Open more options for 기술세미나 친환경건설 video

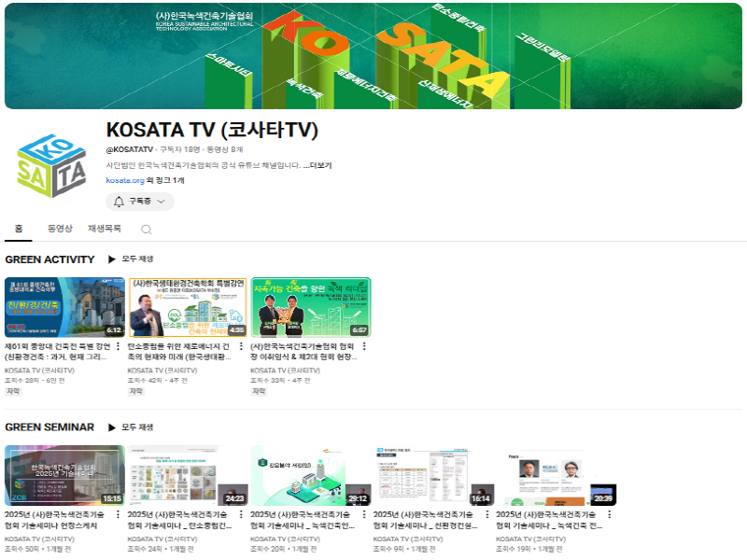tap(486, 515)
